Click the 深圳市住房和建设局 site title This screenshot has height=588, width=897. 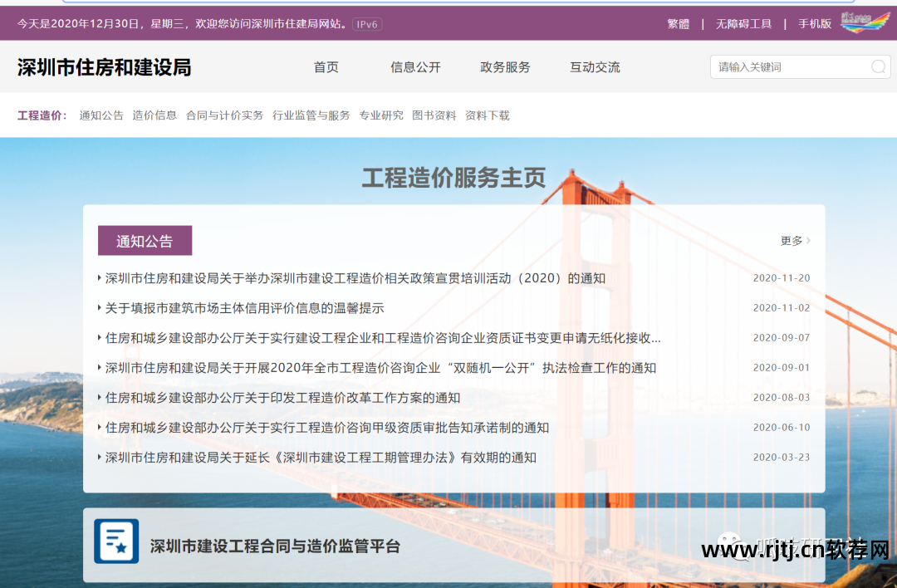(x=104, y=67)
